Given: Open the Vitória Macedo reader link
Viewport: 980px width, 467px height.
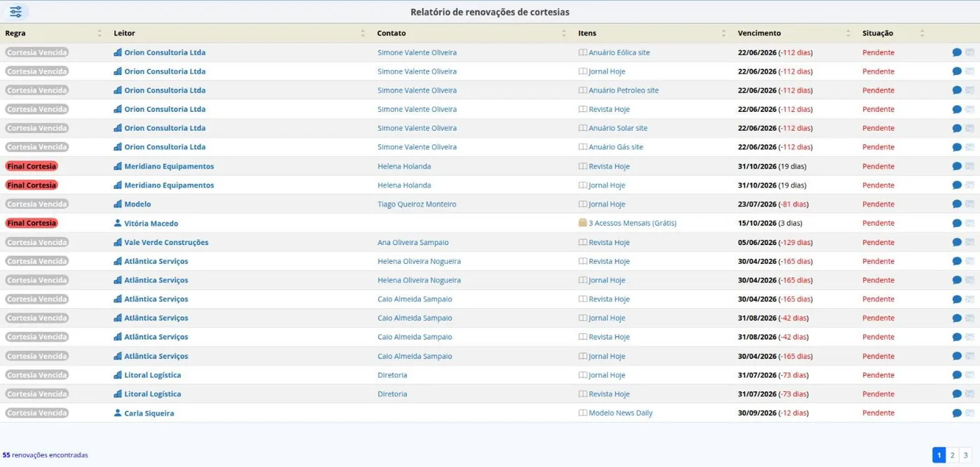Looking at the screenshot, I should pyautogui.click(x=151, y=223).
